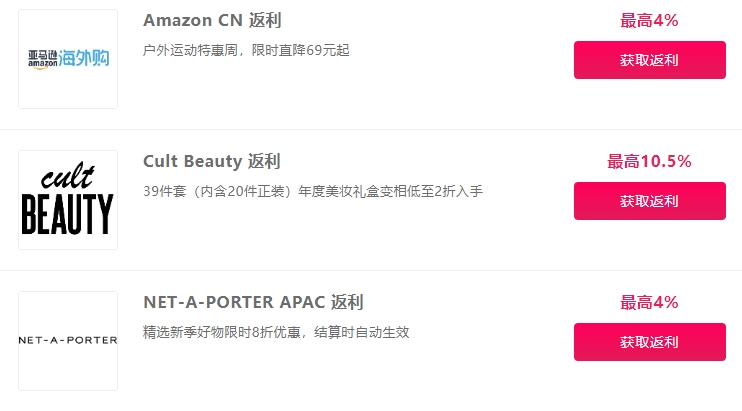The image size is (742, 411).
Task: Select the Cult Beauty 39件套 promo description
Action: pyautogui.click(x=313, y=191)
